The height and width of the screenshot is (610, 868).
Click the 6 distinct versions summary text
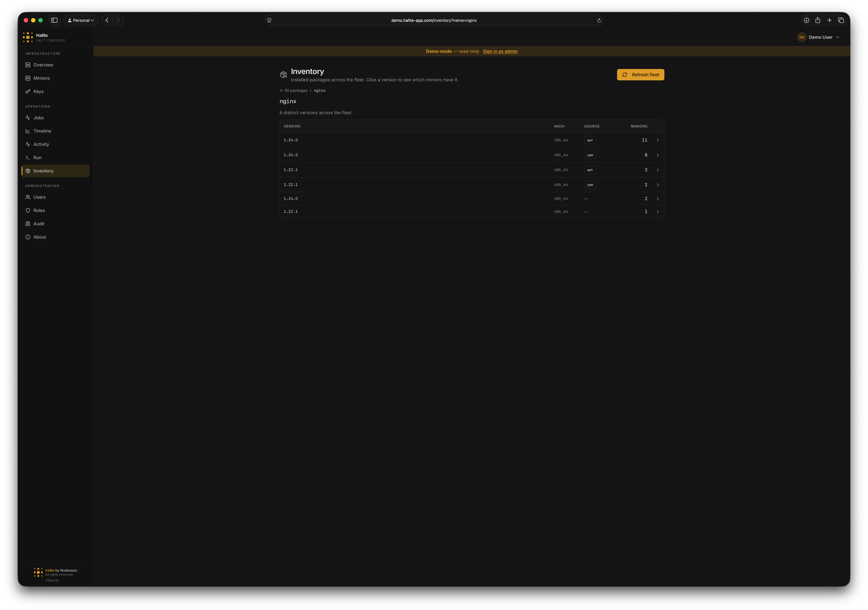pyautogui.click(x=316, y=113)
